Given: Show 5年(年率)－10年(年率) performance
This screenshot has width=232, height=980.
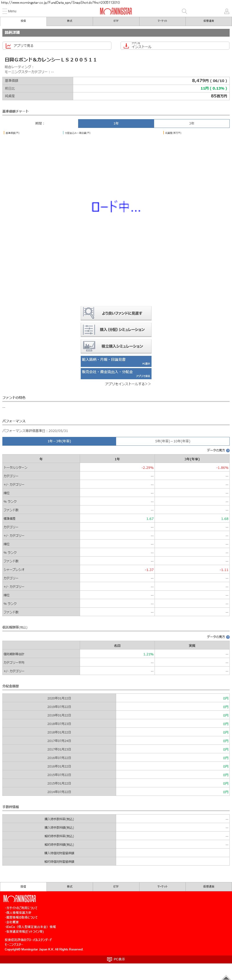Looking at the screenshot, I should point(172,441).
